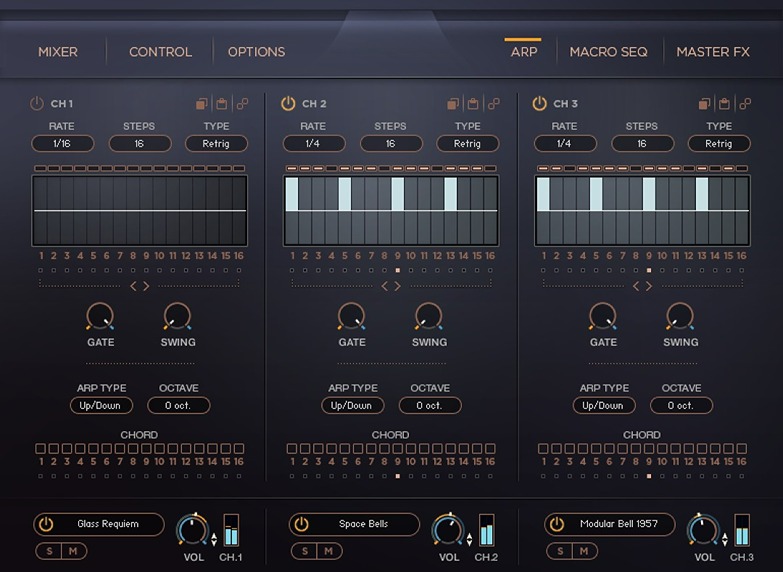Click the CH.3 VOL knob

tap(703, 530)
